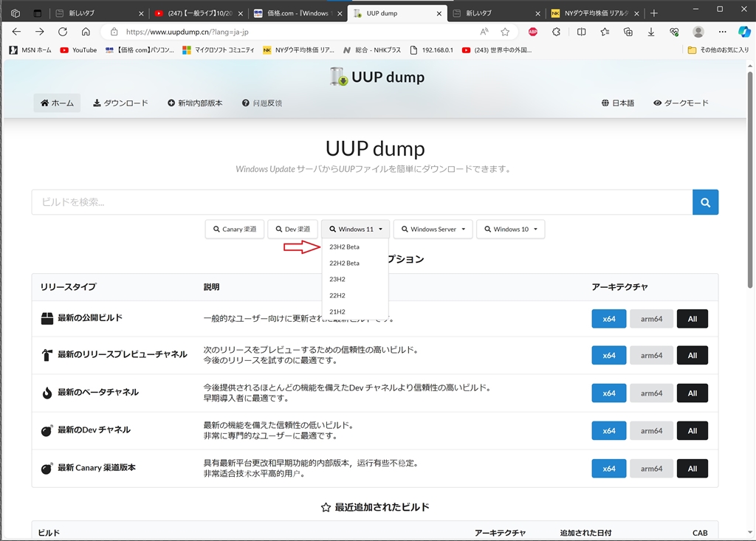Choose All for 最新のリリースプレビューチャネル

[693, 355]
